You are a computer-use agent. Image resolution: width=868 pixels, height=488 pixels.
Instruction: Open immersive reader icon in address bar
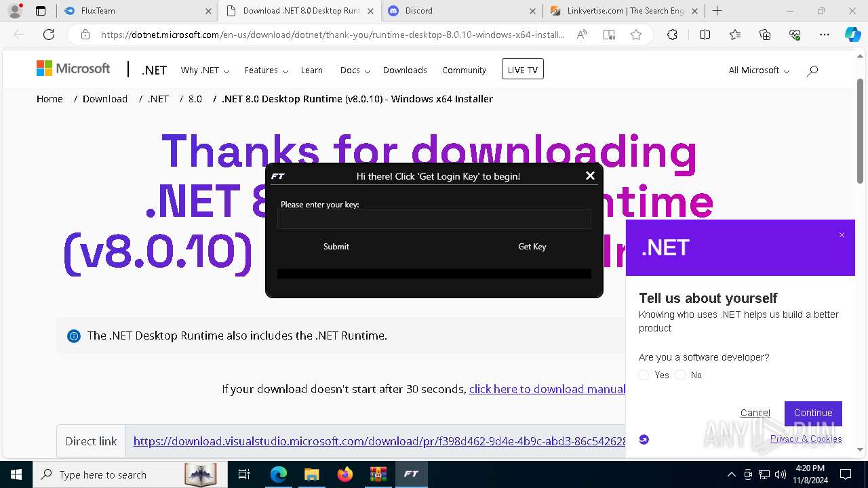(609, 35)
